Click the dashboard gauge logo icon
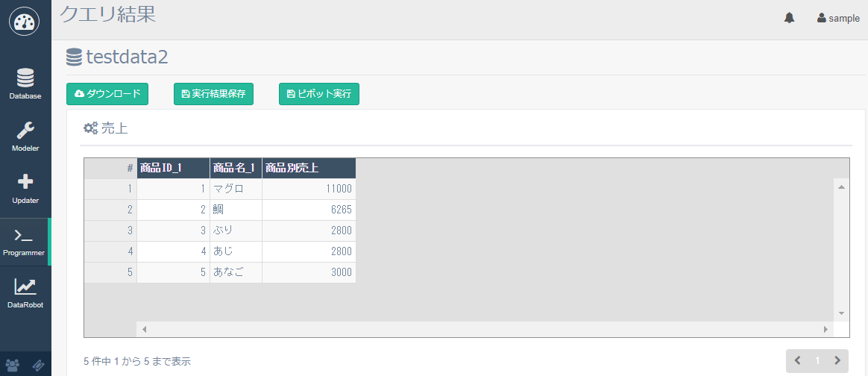 [x=25, y=22]
